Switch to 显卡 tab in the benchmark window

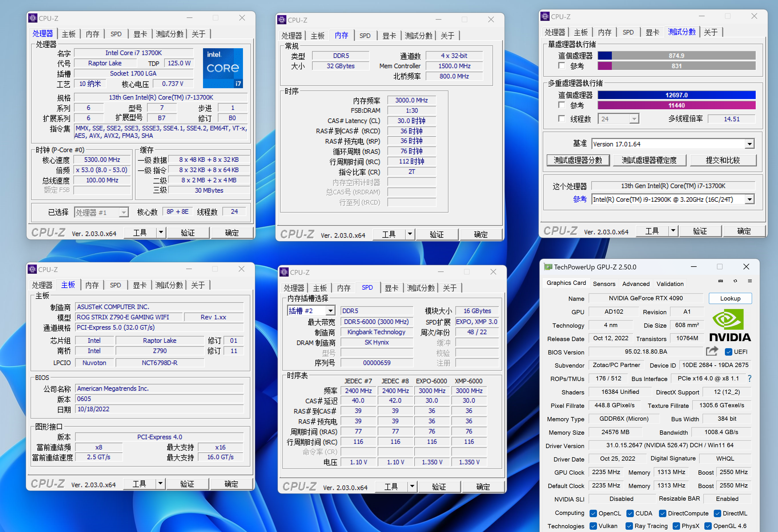pos(652,32)
